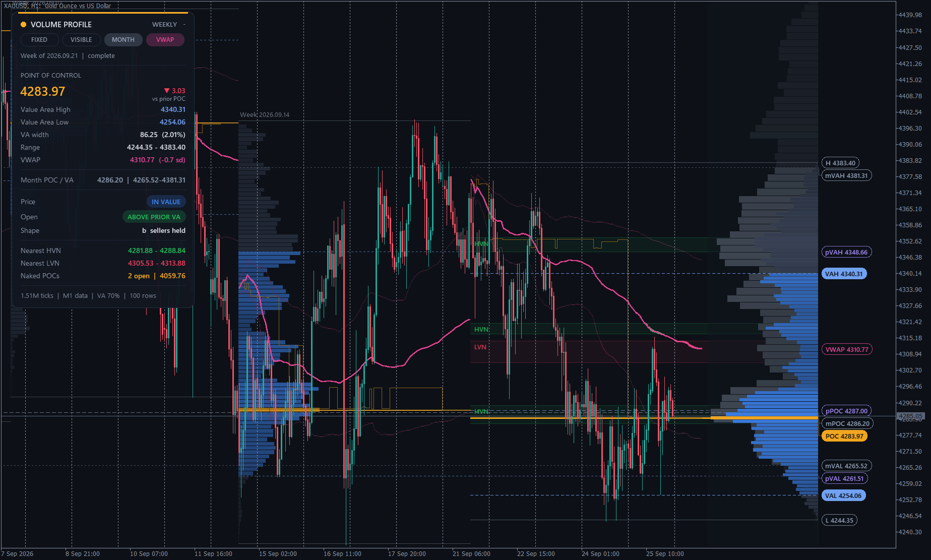
Task: Select the FIXED profile mode button
Action: pos(39,40)
